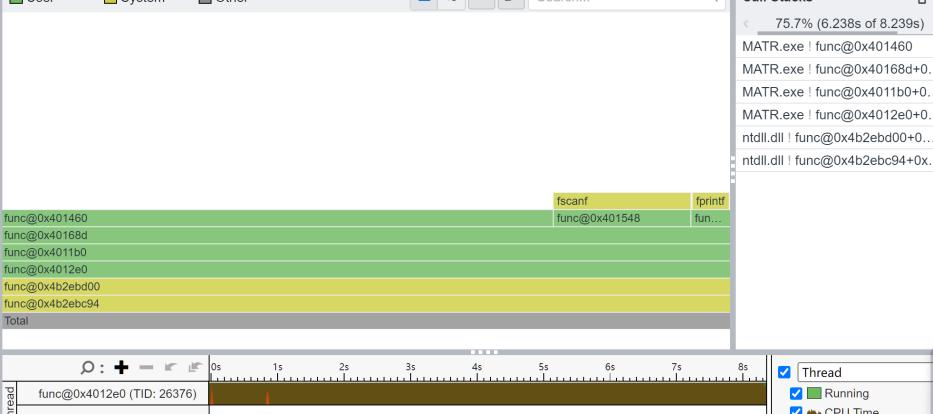Select the fprintf flame graph block

(x=711, y=201)
